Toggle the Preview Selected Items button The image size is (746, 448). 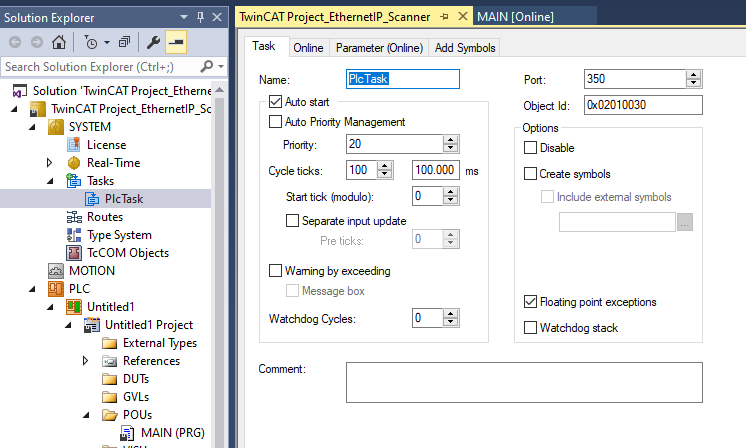tap(176, 42)
